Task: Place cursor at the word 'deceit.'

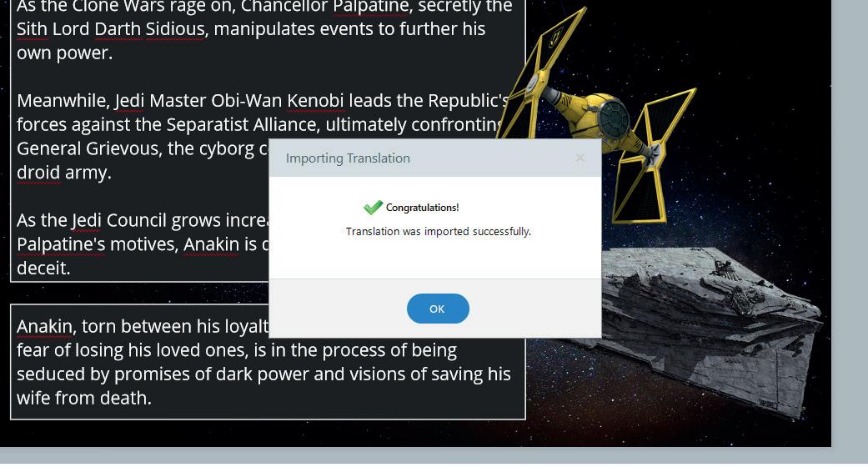Action: point(43,269)
